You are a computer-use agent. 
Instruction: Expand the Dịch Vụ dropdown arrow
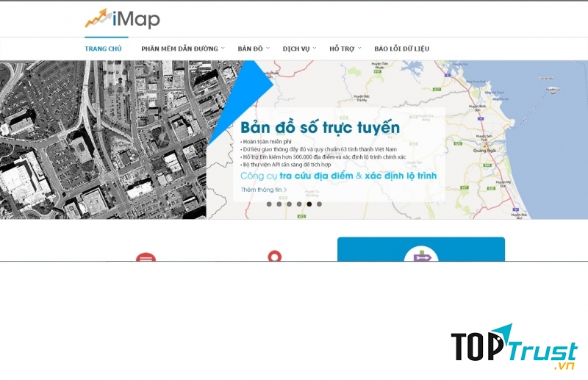[315, 48]
